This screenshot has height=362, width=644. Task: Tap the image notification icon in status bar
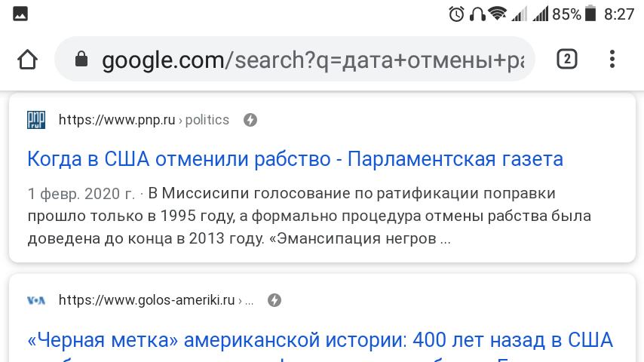pos(20,14)
